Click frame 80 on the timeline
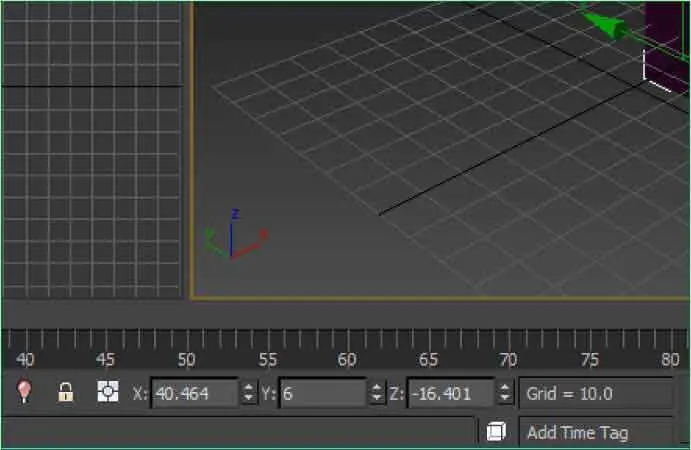691x450 pixels. pyautogui.click(x=670, y=360)
